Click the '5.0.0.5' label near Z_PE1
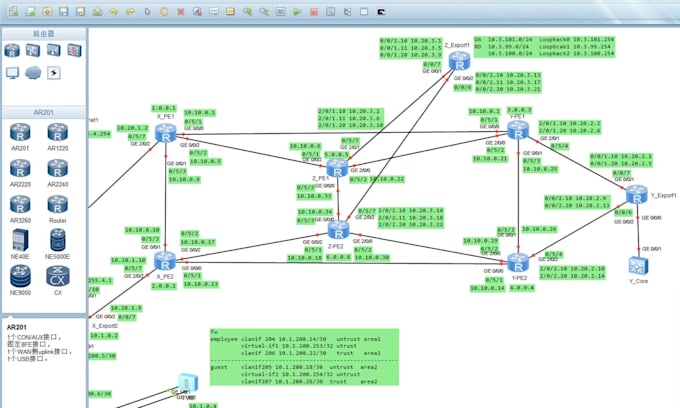The image size is (680, 408). coord(337,154)
